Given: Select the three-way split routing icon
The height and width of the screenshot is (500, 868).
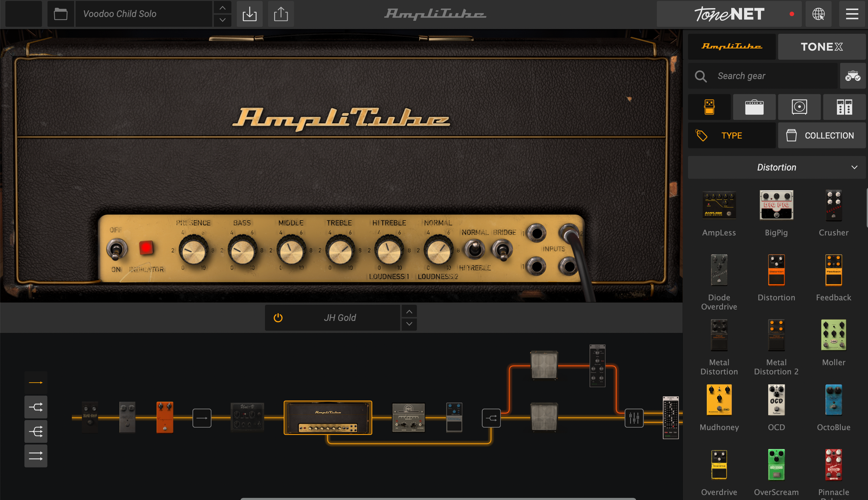Looking at the screenshot, I should pos(36,431).
